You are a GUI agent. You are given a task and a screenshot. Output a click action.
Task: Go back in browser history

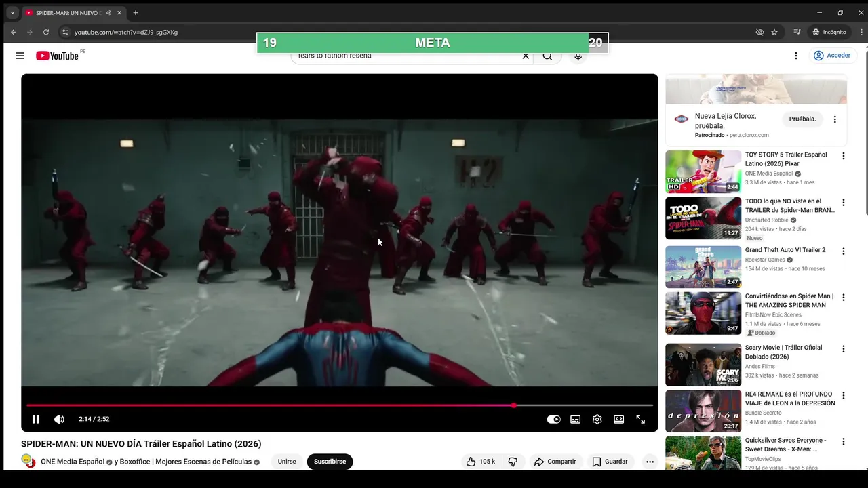click(14, 32)
